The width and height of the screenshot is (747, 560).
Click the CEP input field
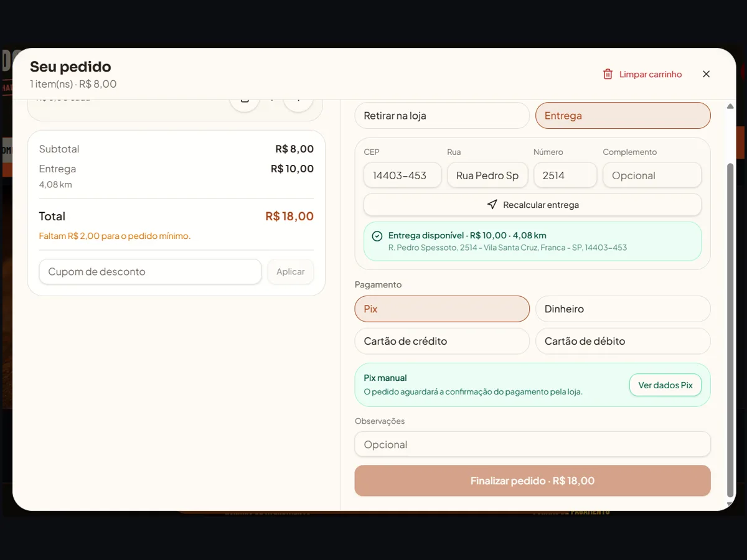coord(403,175)
